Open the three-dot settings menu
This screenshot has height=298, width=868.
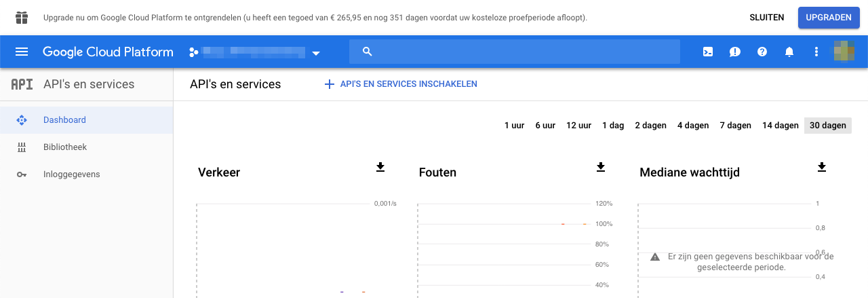click(816, 52)
